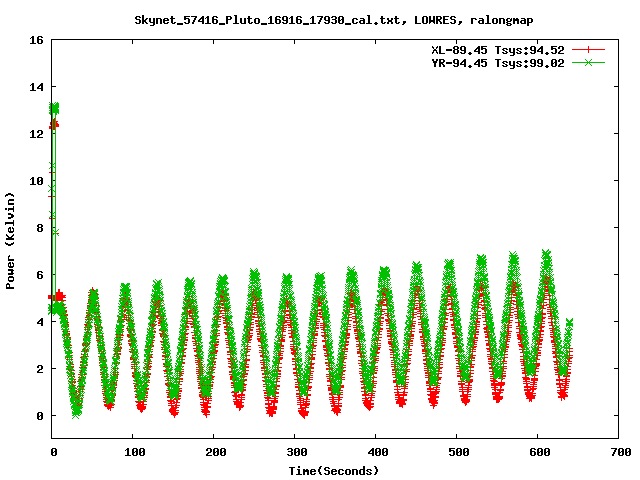This screenshot has height=480, width=640.
Task: Click the Power (Kelvin) axis label
Action: [10, 241]
